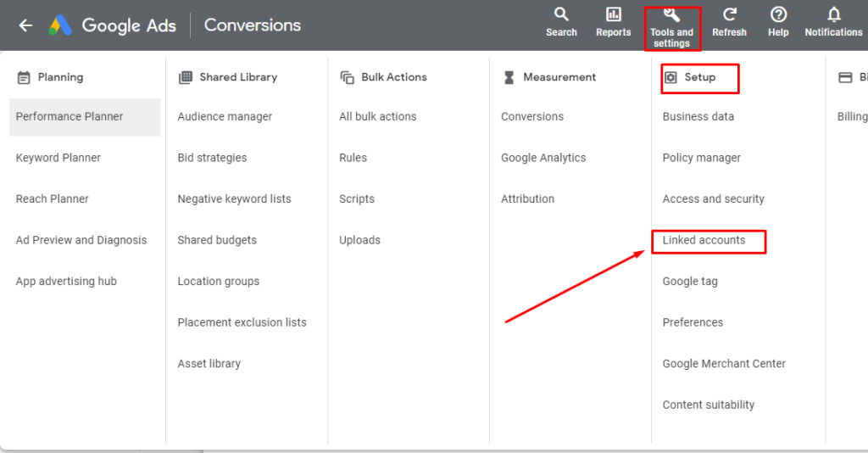Viewport: 868px width, 453px height.
Task: Open All bulk actions
Action: click(x=377, y=117)
